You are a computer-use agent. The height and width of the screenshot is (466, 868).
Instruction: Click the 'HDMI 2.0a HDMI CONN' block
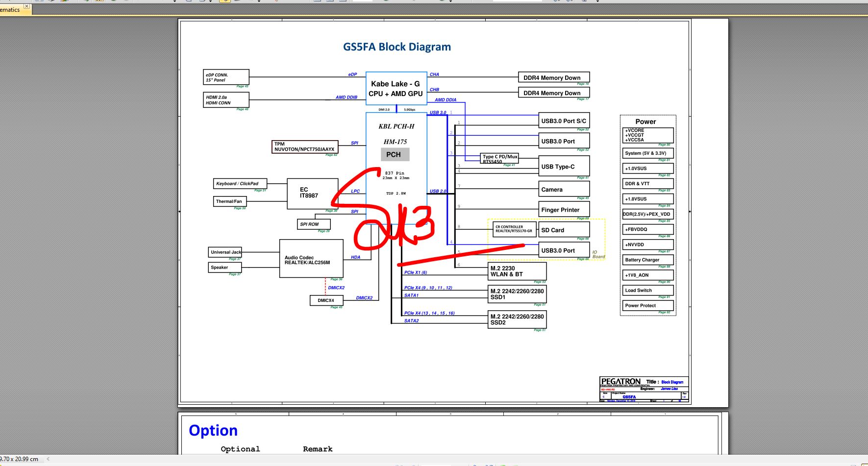pyautogui.click(x=226, y=100)
